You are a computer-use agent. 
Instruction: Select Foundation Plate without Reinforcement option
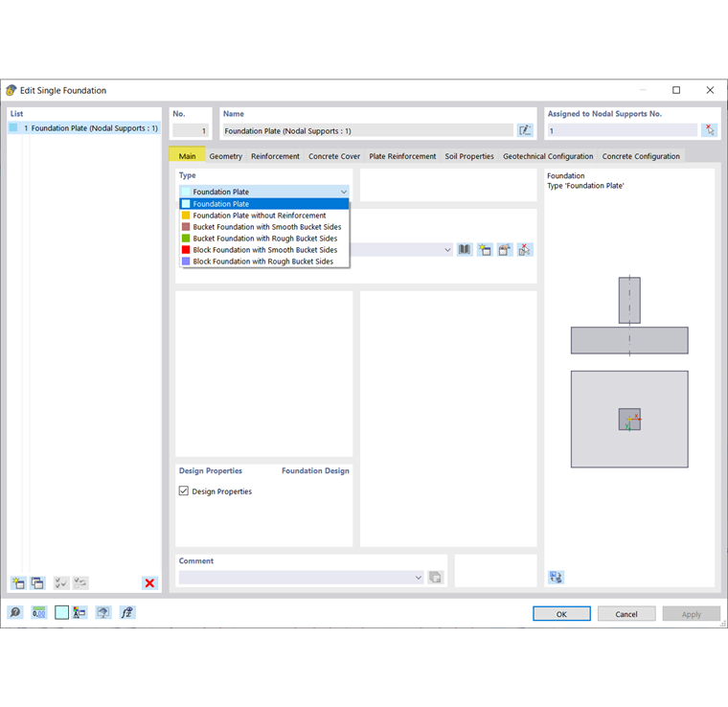coord(264,216)
